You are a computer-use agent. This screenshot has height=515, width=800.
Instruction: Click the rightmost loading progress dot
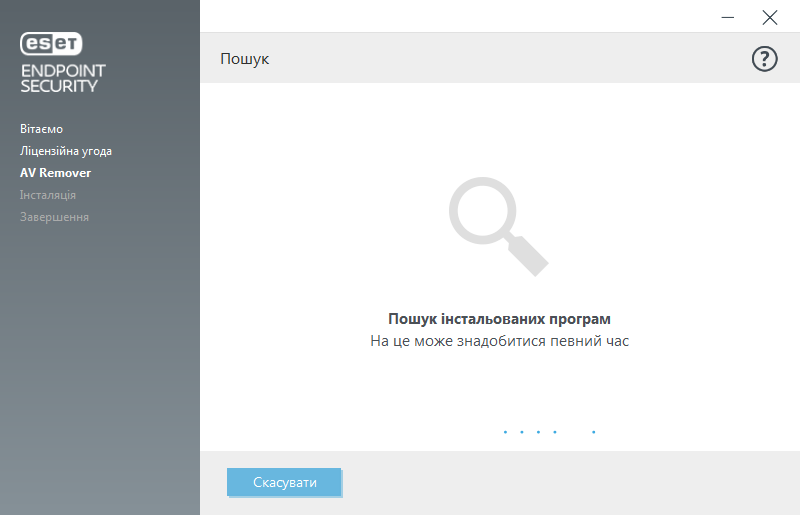click(x=593, y=432)
